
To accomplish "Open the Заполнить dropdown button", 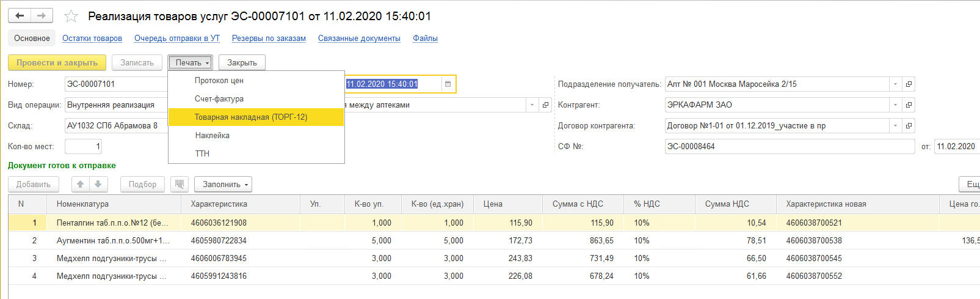I will (x=223, y=184).
